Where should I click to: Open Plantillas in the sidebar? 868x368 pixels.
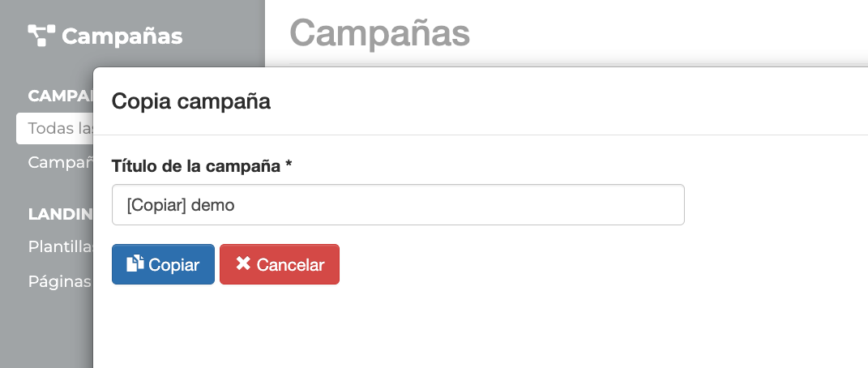pos(60,246)
